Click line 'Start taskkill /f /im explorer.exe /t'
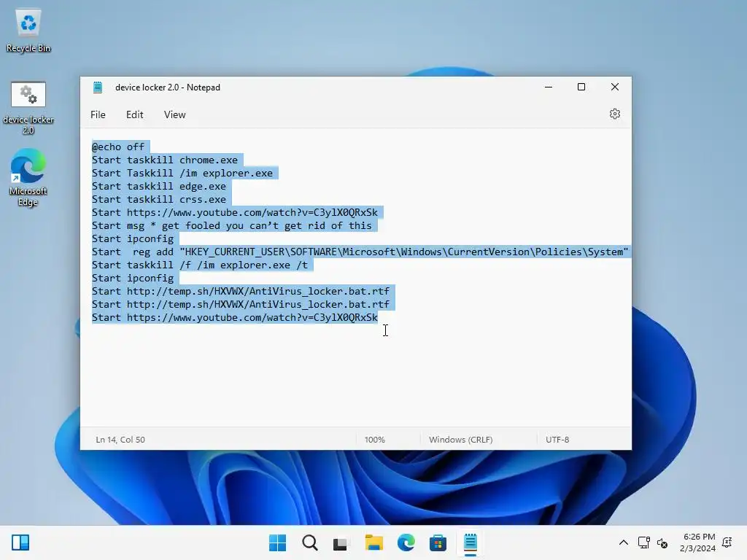Screen dimensions: 747x560 click(200, 265)
